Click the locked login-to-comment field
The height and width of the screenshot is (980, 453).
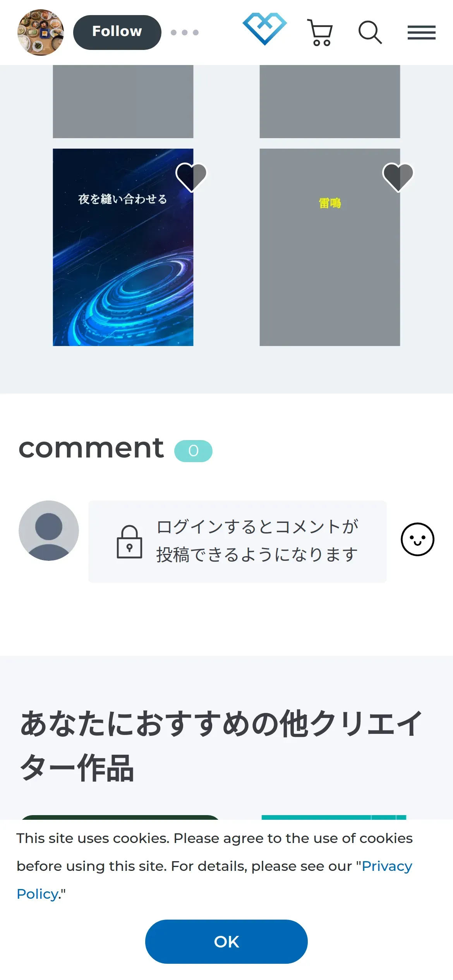point(237,541)
